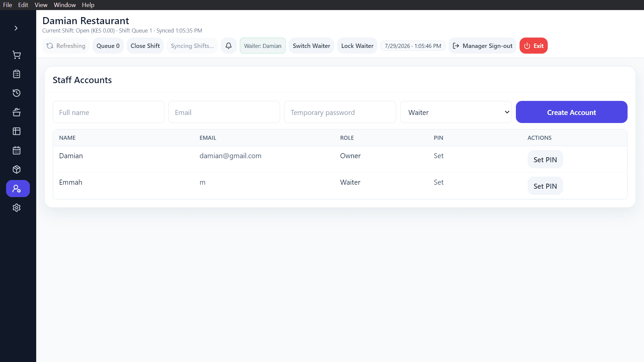
Task: Open the View menu
Action: [41, 5]
